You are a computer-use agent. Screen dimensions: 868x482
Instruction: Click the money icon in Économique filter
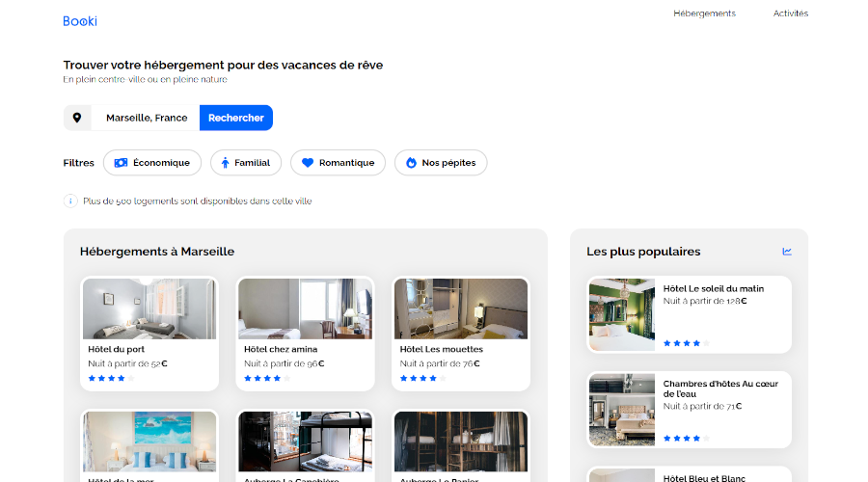pos(121,163)
